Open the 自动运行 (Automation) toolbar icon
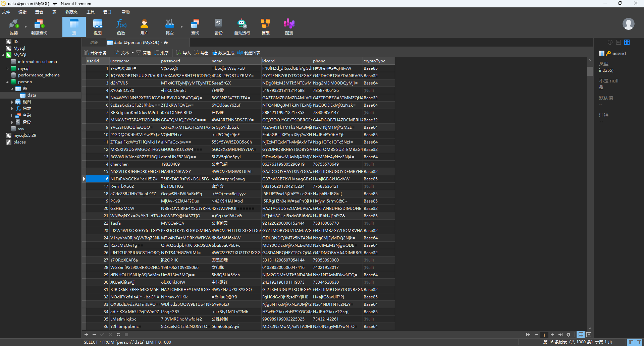Image resolution: width=644 pixels, height=346 pixels. click(242, 27)
